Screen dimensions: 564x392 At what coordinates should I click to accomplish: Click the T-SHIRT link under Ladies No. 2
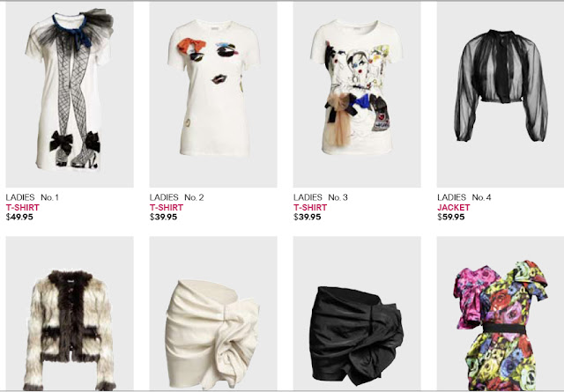[x=167, y=208]
